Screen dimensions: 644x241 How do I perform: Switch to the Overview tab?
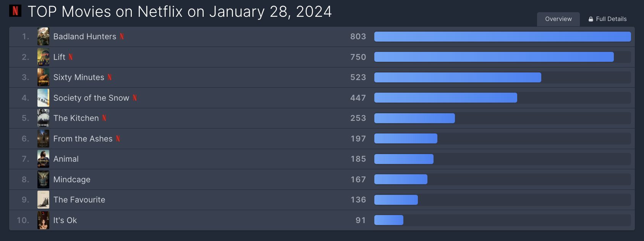[558, 19]
